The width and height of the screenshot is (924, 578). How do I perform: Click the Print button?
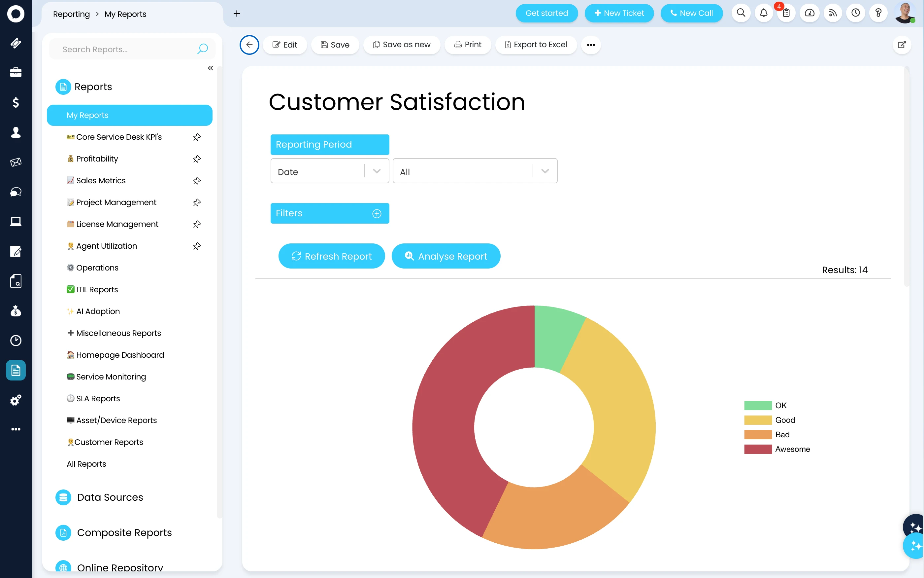[x=468, y=45]
